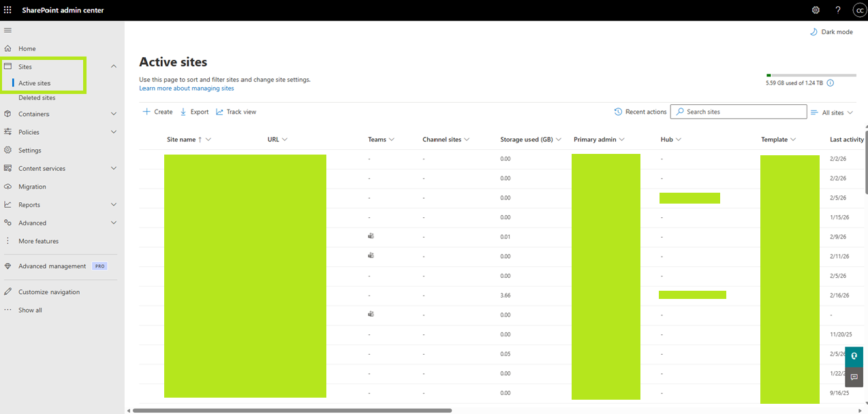The height and width of the screenshot is (414, 868).
Task: Click the Advanced icon in sidebar
Action: (x=8, y=223)
